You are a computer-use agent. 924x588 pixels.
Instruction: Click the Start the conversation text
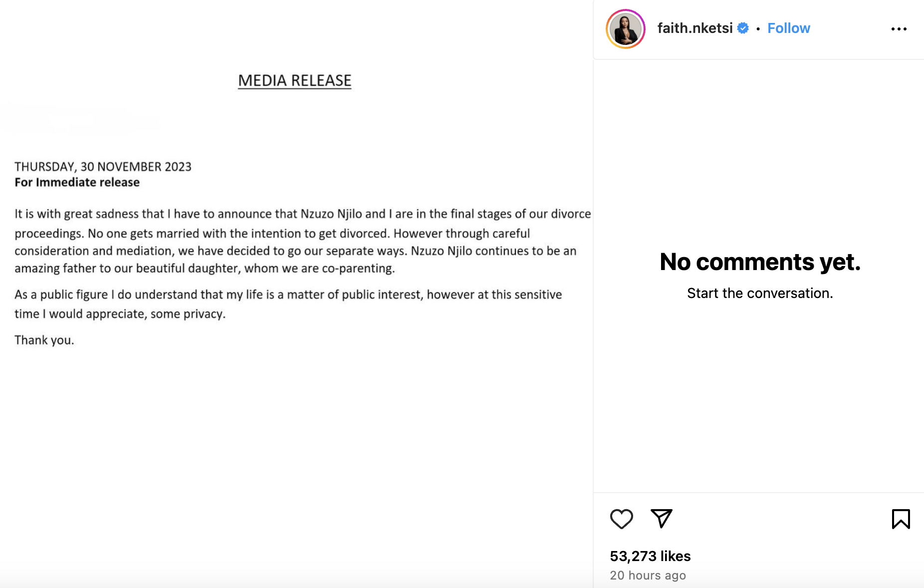click(x=760, y=293)
